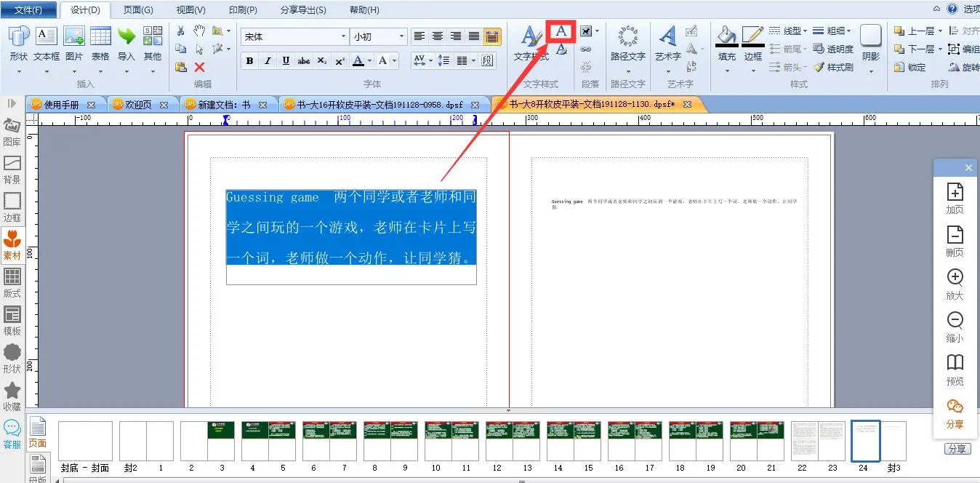Open the 页面(G) ribbon tab
Screen dimensions: 980x483
click(138, 10)
